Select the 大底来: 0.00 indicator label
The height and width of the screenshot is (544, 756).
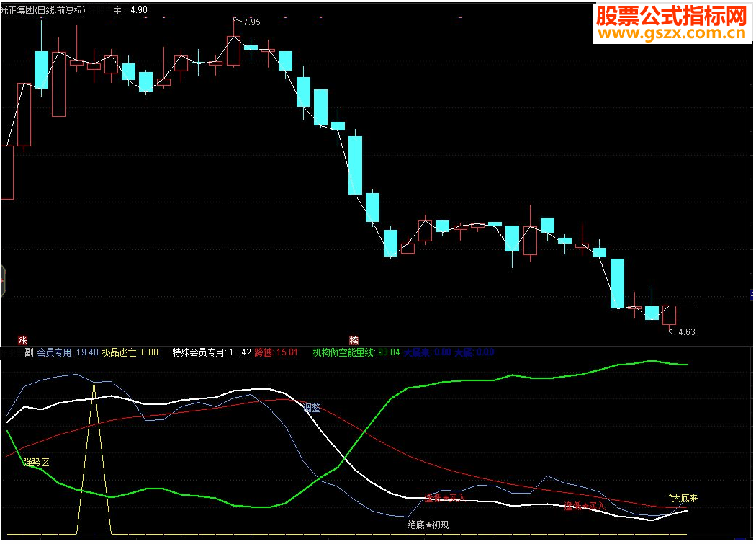point(427,352)
